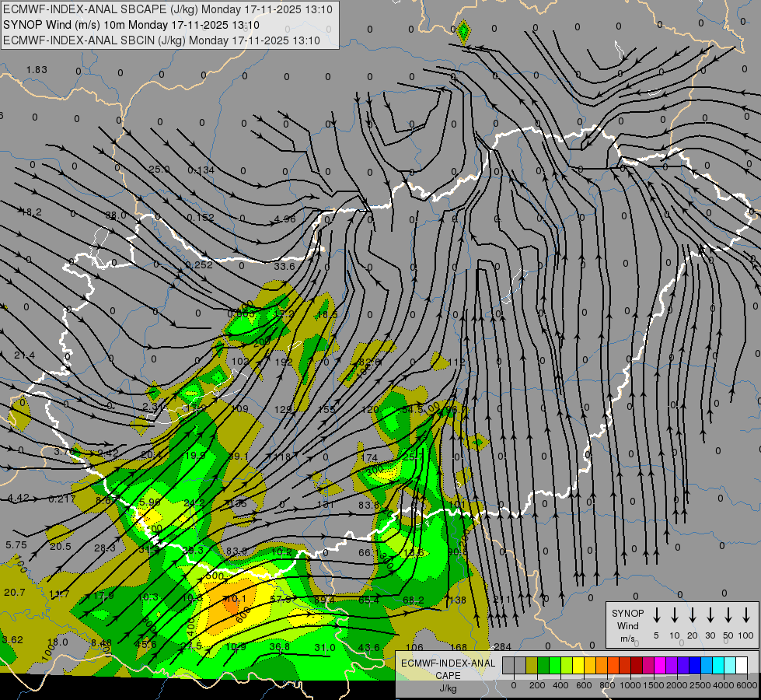
Task: Pick the dark red CAPE legend swatch
Action: 637,666
